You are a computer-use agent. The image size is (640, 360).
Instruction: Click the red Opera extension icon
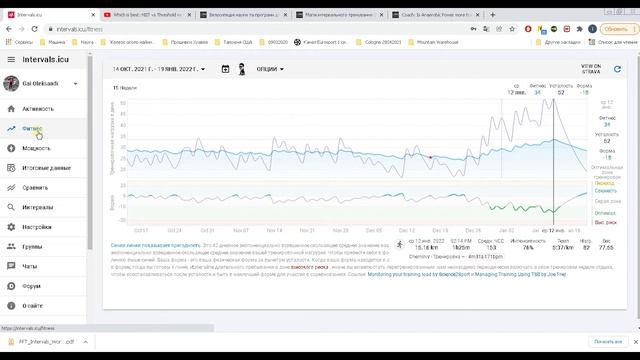pos(528,29)
